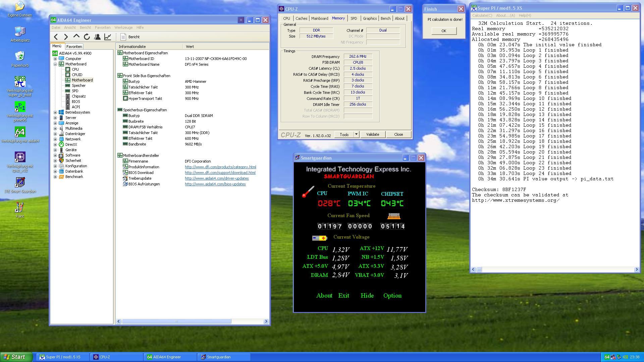
Task: Collapse the Motherboard tree node
Action: (55, 64)
